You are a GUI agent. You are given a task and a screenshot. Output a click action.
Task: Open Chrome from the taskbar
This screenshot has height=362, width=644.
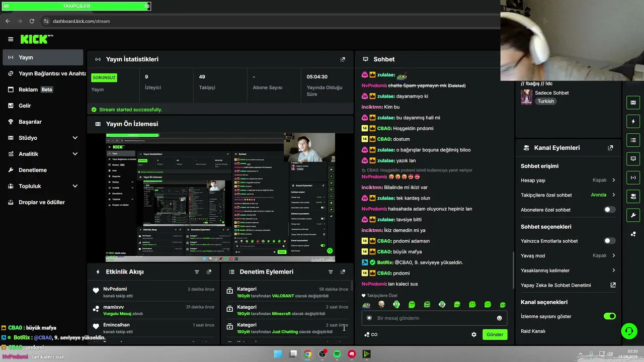(x=307, y=354)
